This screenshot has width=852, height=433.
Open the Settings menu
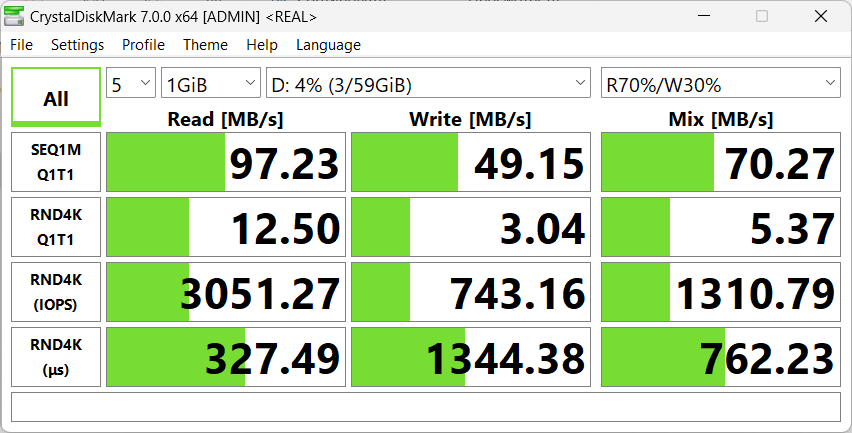pyautogui.click(x=77, y=45)
